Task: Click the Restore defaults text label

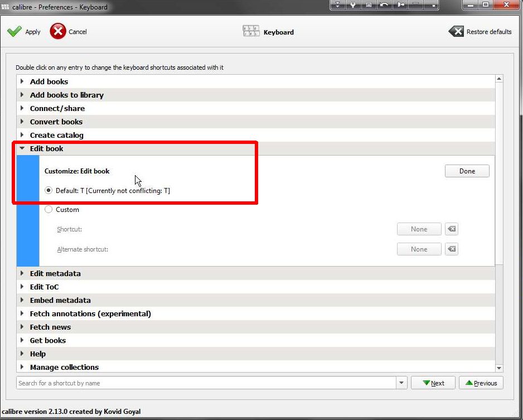Action: pos(489,32)
